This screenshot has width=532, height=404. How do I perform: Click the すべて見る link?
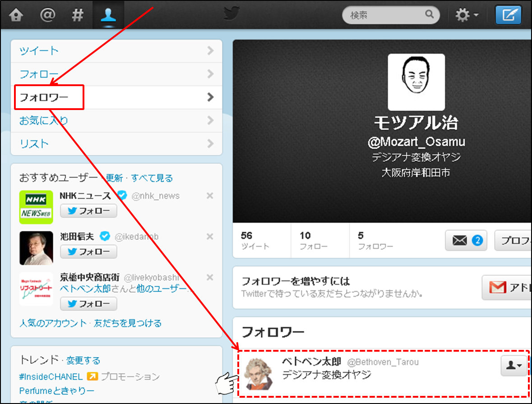click(152, 178)
